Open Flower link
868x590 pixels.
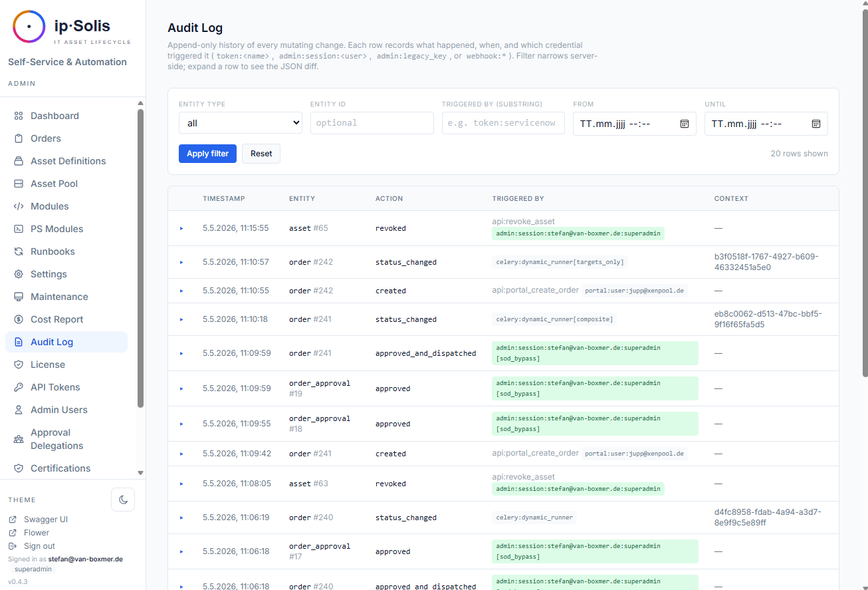click(x=37, y=533)
